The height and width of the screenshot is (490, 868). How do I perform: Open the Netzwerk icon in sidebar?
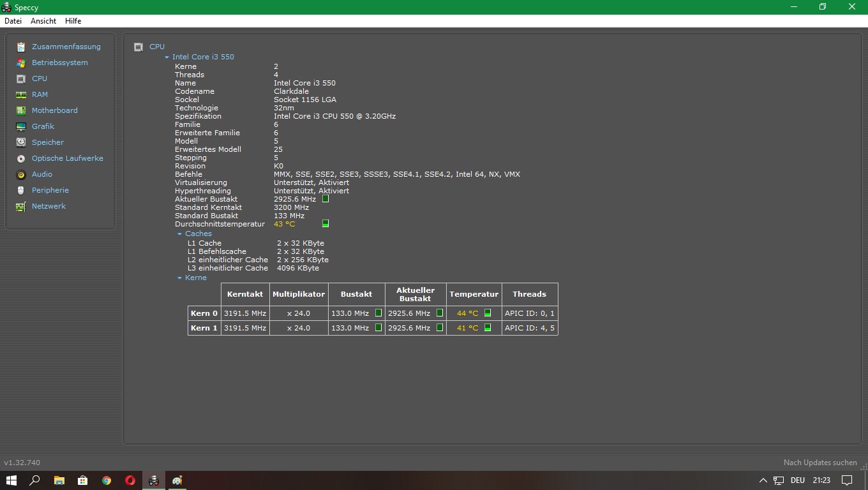coord(21,206)
